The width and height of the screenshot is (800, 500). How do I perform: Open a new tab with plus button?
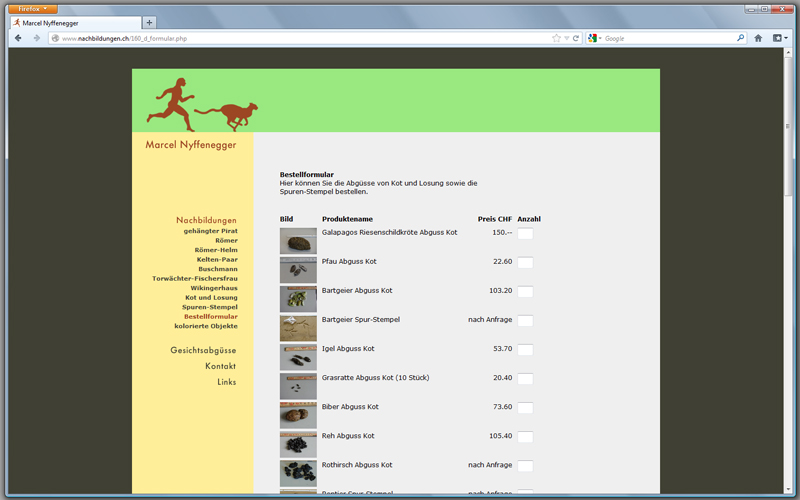pyautogui.click(x=150, y=22)
